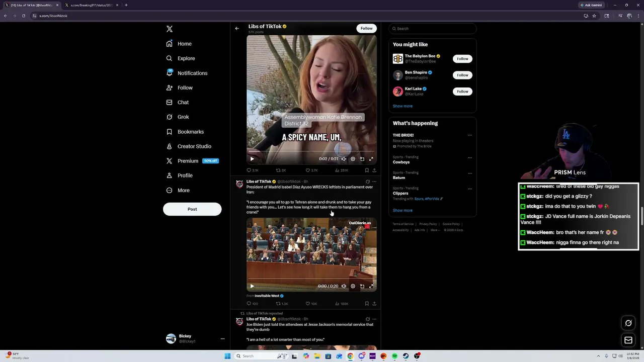Open Bookmarks in the sidebar

[185, 132]
